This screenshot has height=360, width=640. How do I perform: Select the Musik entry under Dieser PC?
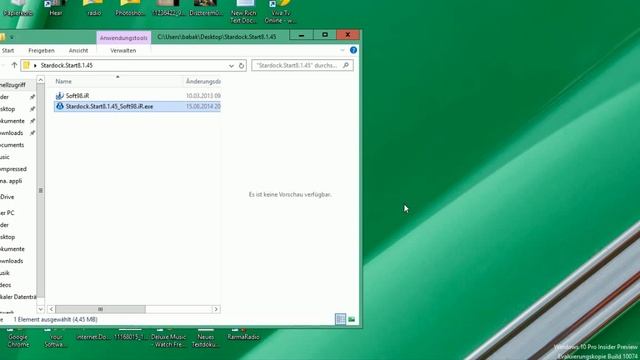tap(5, 273)
